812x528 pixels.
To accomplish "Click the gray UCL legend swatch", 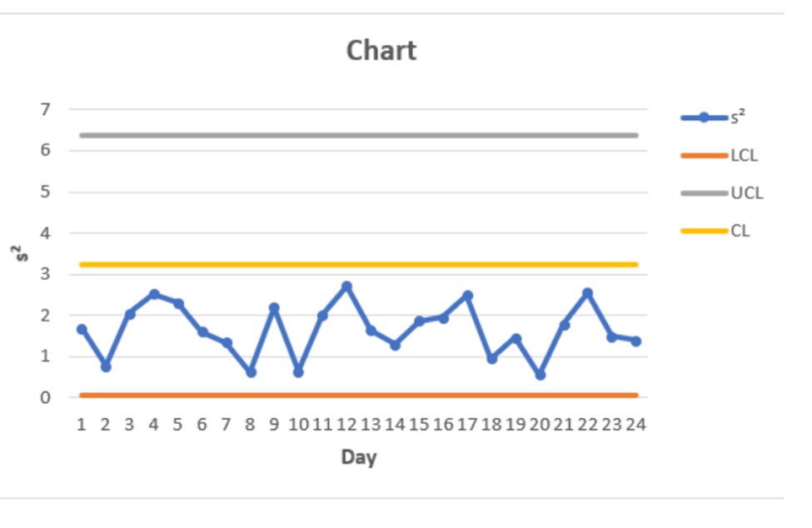I will [x=704, y=193].
